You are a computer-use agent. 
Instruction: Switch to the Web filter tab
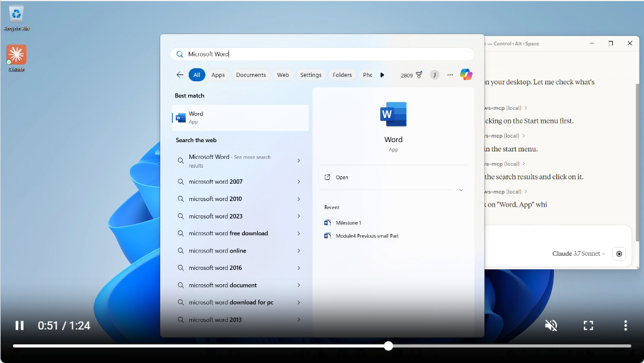tap(283, 74)
